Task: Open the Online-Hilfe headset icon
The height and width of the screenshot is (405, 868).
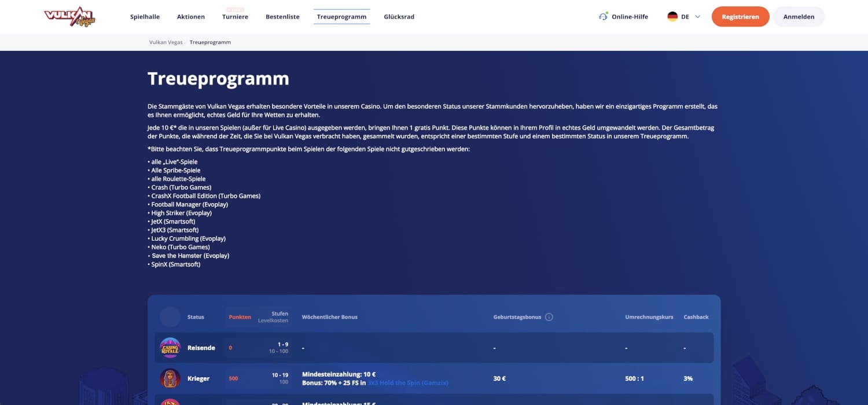Action: [604, 17]
